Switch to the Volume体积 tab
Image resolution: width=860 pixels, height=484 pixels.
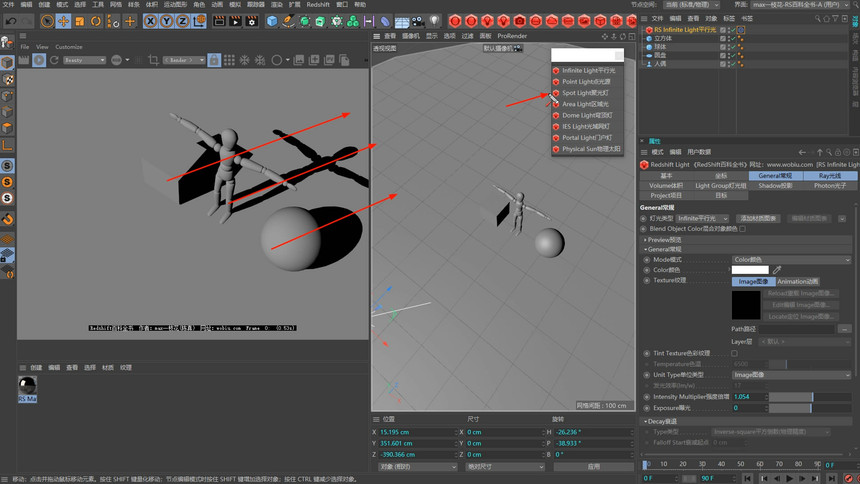tap(666, 185)
